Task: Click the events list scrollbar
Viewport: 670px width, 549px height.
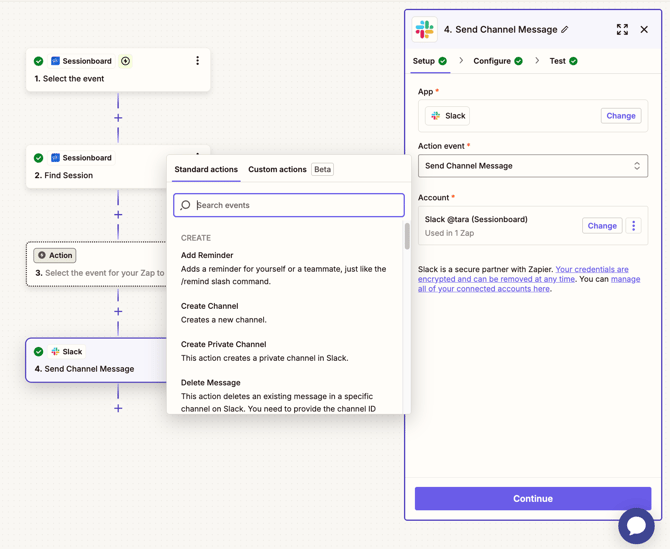Action: coord(407,236)
